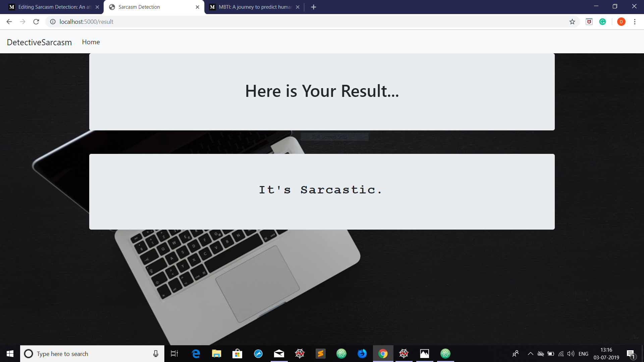Viewport: 644px width, 362px height.
Task: Open the Grammarly extension icon
Action: point(603,22)
